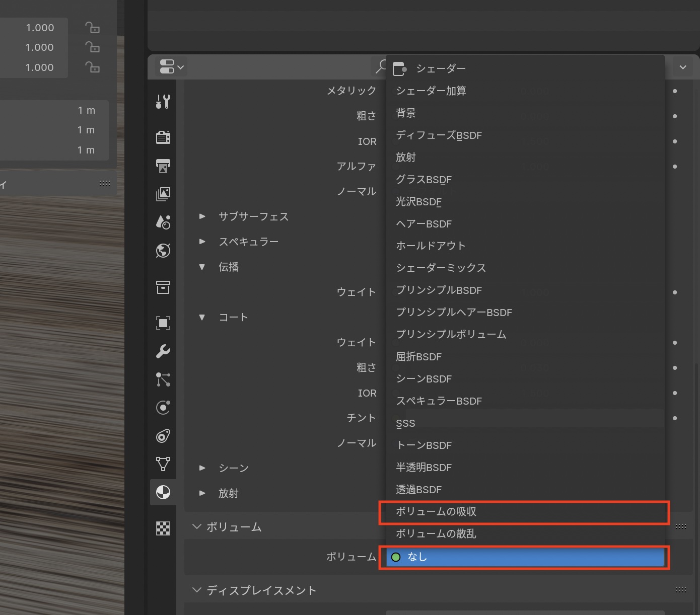Expand the サブサーフェス subpanel

tap(202, 216)
